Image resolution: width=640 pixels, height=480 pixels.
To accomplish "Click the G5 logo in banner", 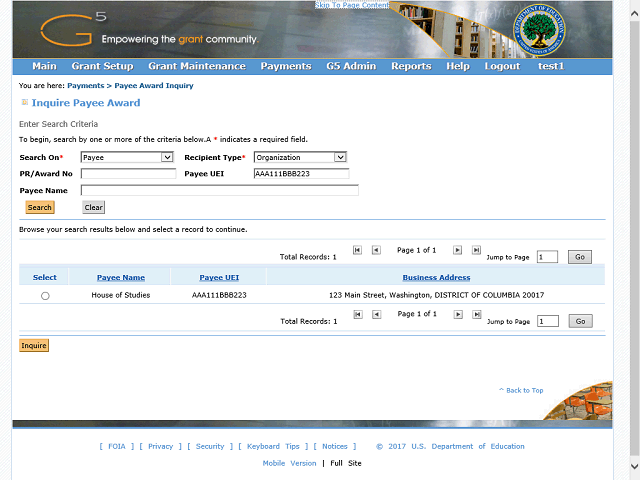I will pos(74,29).
